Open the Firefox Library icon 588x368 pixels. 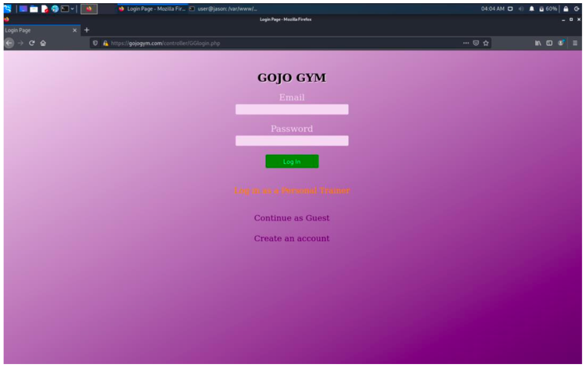538,43
